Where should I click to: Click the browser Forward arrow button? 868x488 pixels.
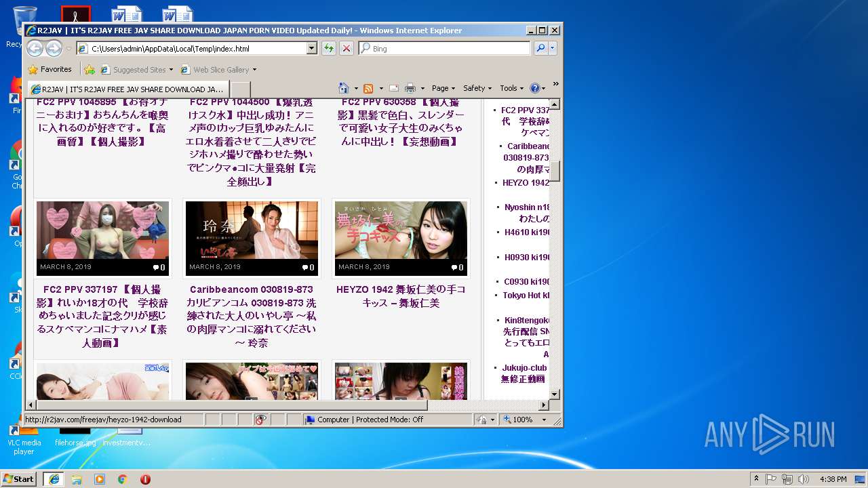(54, 48)
